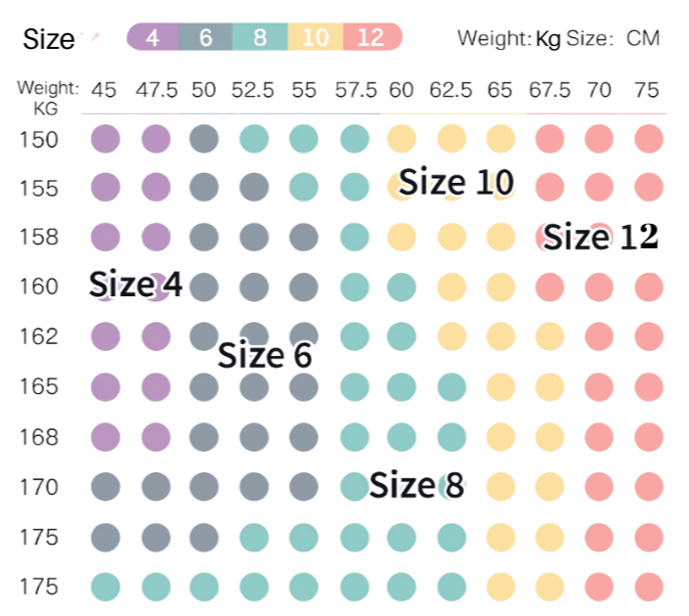Screen dimensions: 689x616
Task: Select the gray dot at 168 cm, 50 kg
Action: pos(203,436)
